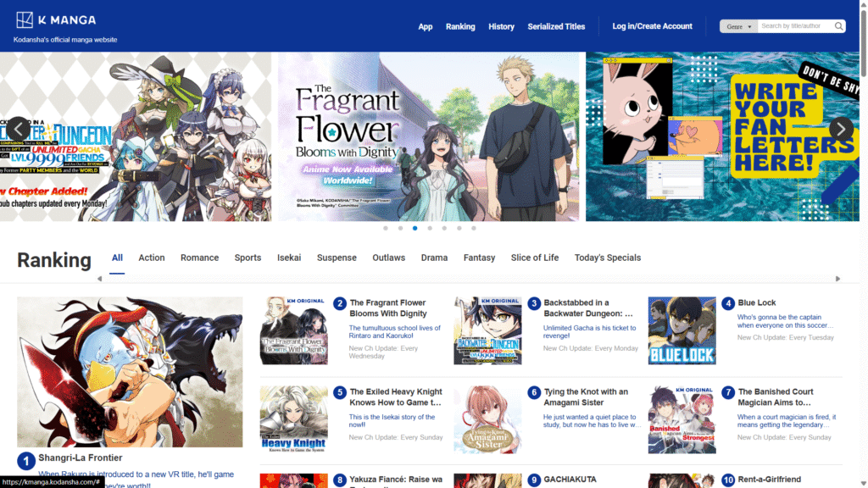Screen dimensions: 868x488
Task: Open the History page
Action: click(x=502, y=26)
